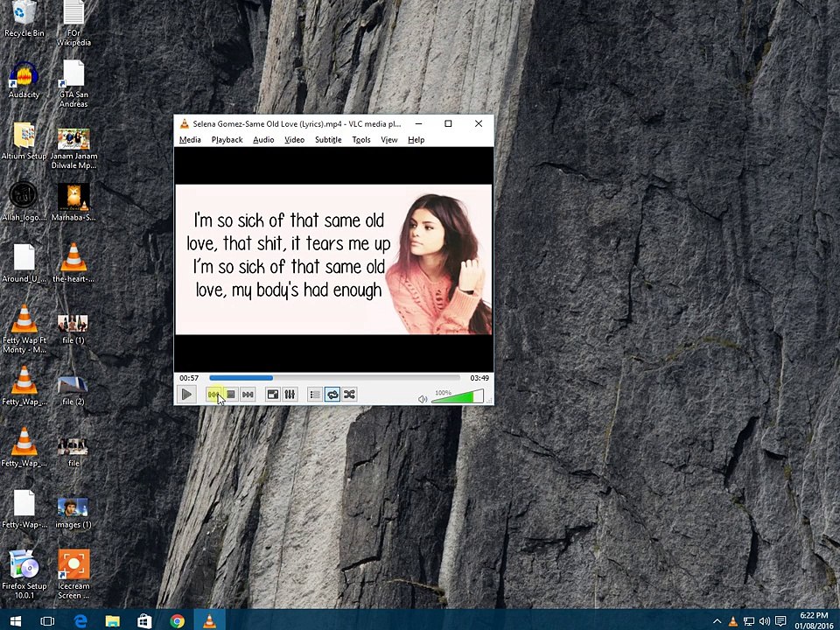Viewport: 840px width, 630px height.
Task: Maximize the VLC media player window
Action: tap(448, 123)
